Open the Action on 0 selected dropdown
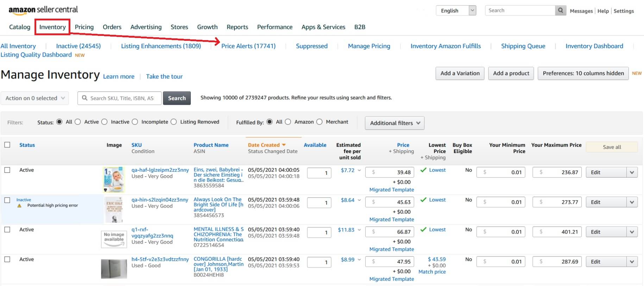 coord(35,98)
